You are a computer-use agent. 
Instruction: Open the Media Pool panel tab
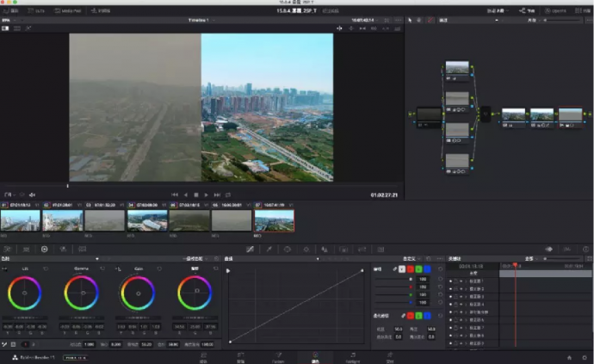(68, 10)
